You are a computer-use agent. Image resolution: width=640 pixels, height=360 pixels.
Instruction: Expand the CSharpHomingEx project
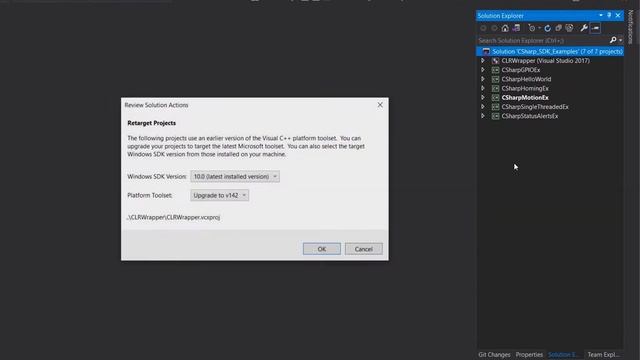coord(483,88)
